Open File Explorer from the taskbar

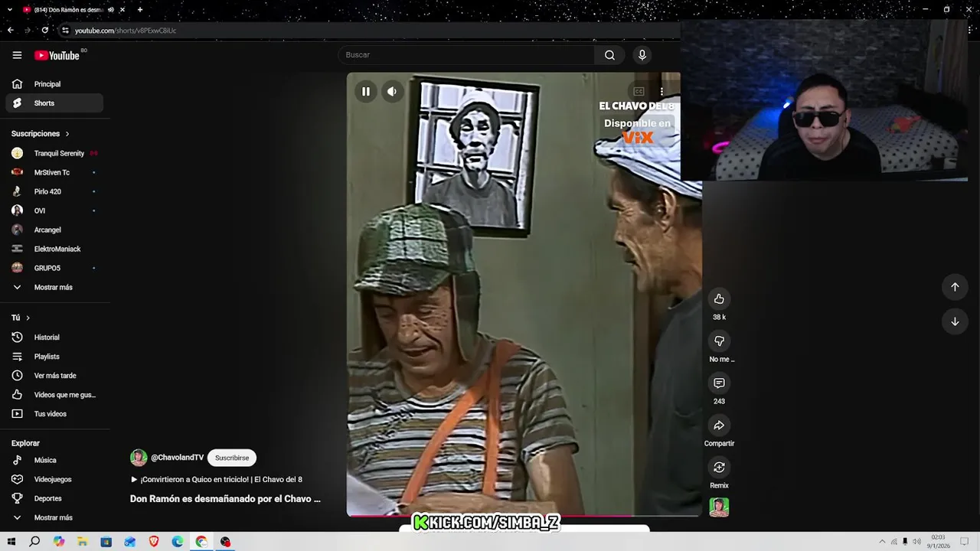click(82, 542)
